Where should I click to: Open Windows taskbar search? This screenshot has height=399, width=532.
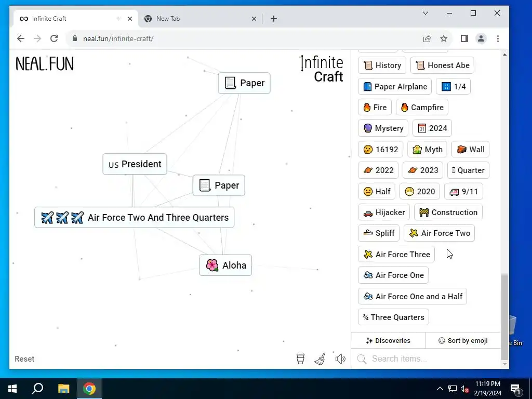(x=37, y=389)
